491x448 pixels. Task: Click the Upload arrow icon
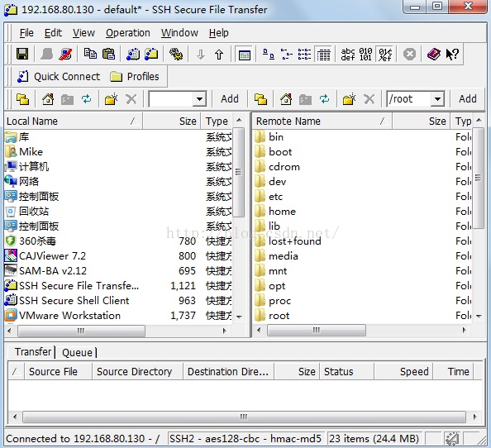[x=219, y=55]
